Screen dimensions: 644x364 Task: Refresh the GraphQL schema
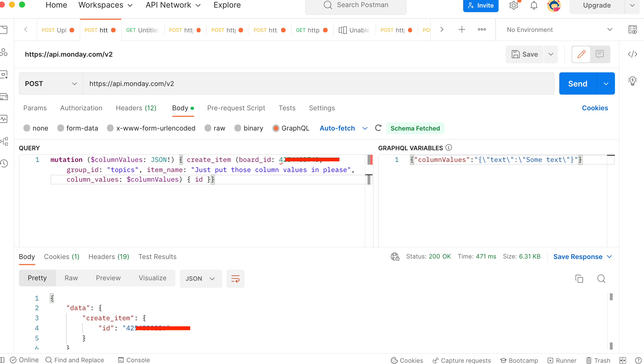click(378, 128)
